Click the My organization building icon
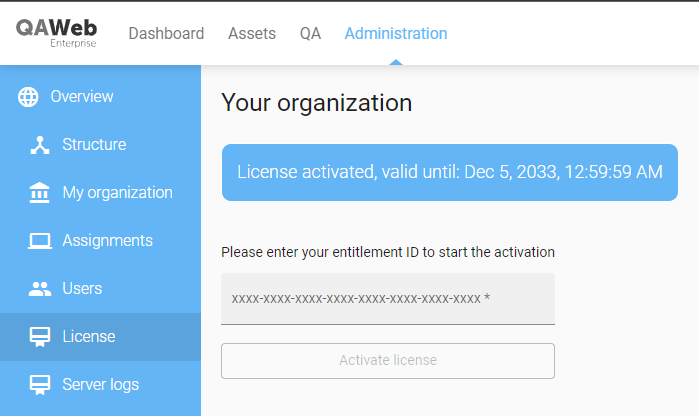The height and width of the screenshot is (416, 699). (x=40, y=193)
